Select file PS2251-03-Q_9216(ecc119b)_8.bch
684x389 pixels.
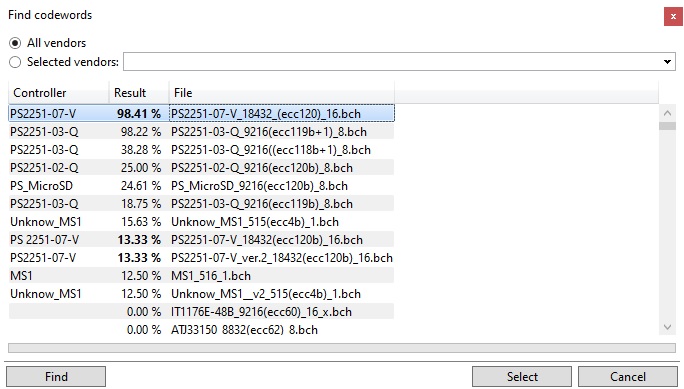(262, 204)
